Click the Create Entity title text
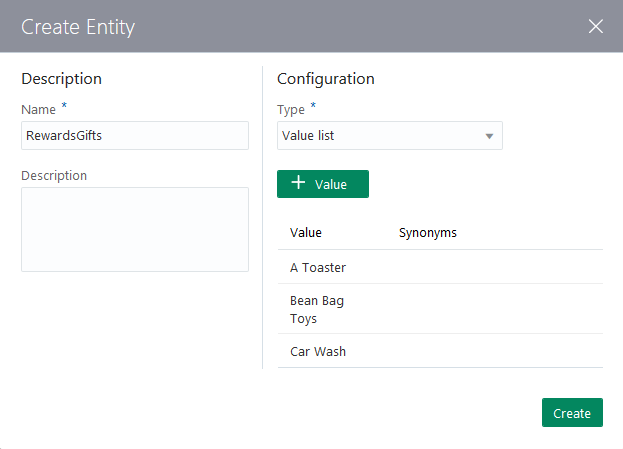Screen dimensions: 623x449 pyautogui.click(x=78, y=27)
